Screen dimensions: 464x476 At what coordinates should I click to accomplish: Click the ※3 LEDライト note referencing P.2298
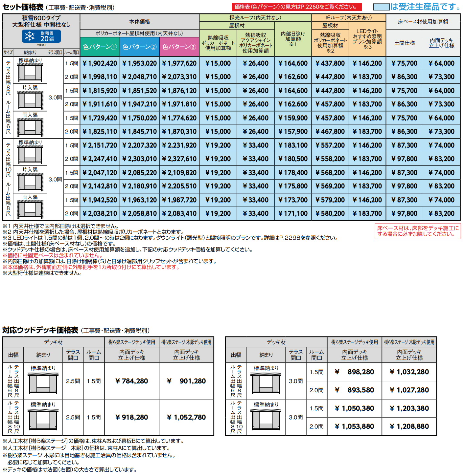(170, 238)
